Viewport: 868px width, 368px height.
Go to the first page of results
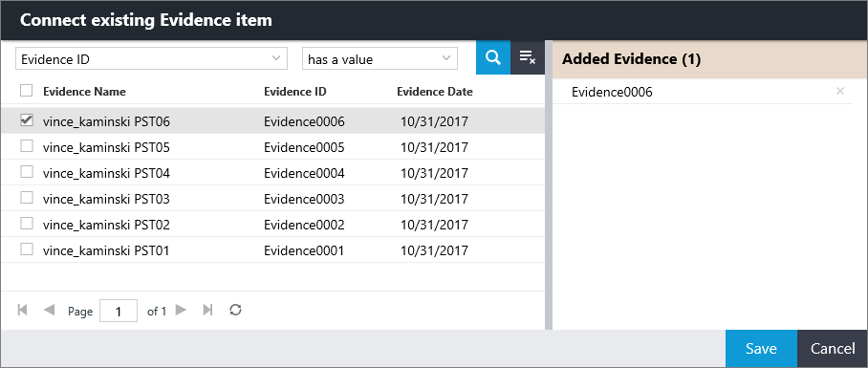point(23,310)
